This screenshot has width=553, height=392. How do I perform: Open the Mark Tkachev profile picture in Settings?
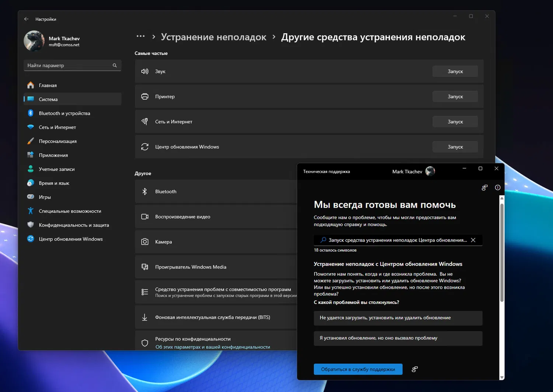click(x=34, y=41)
